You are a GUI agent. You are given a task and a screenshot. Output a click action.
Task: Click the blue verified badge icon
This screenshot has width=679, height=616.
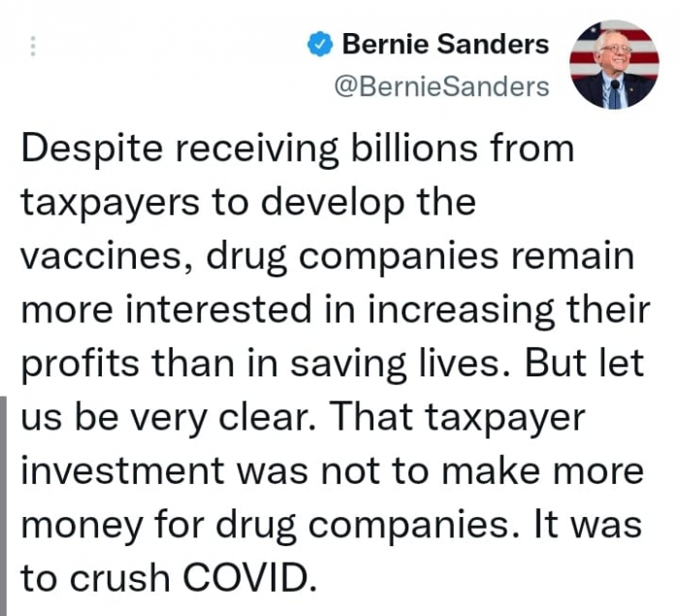322,45
